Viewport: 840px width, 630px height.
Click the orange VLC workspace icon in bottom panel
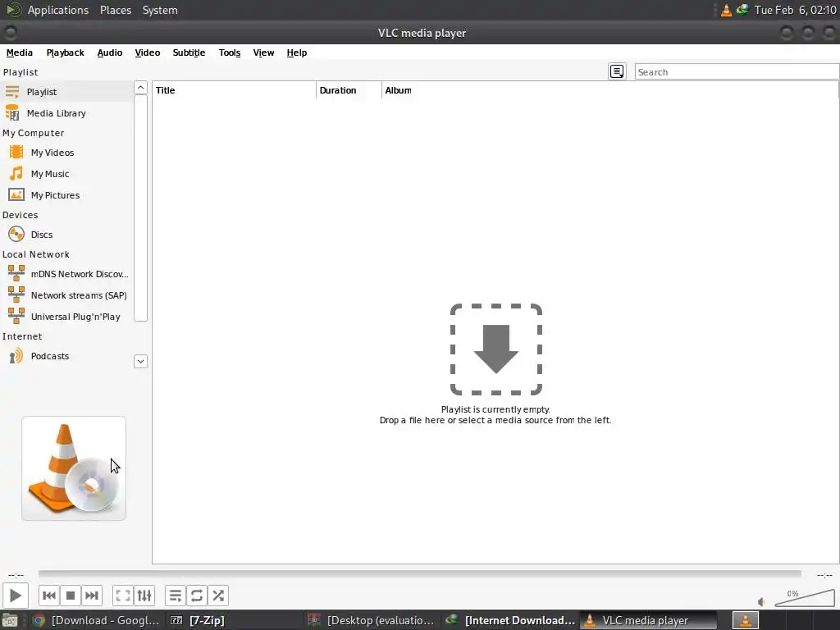tap(745, 620)
